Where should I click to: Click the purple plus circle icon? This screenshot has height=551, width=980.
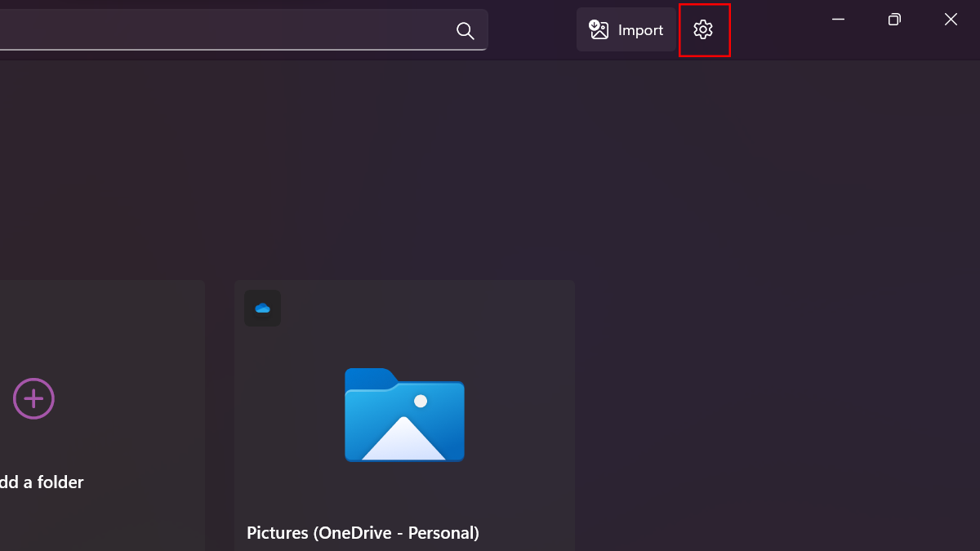point(33,399)
